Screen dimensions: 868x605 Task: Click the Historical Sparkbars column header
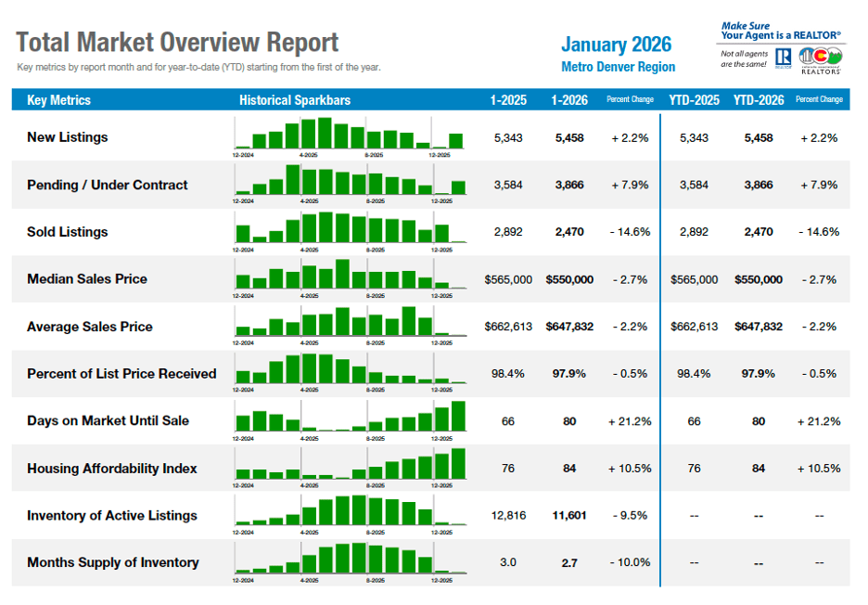(295, 100)
